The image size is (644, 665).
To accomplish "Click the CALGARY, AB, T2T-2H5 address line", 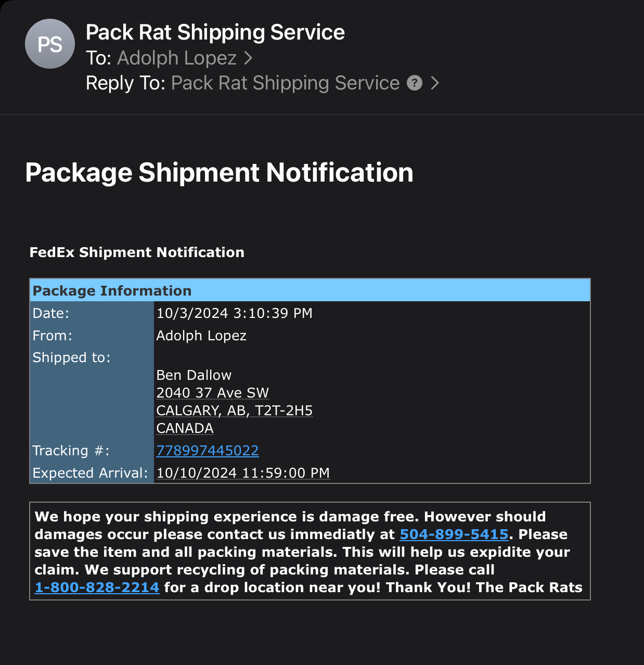I will (x=235, y=411).
